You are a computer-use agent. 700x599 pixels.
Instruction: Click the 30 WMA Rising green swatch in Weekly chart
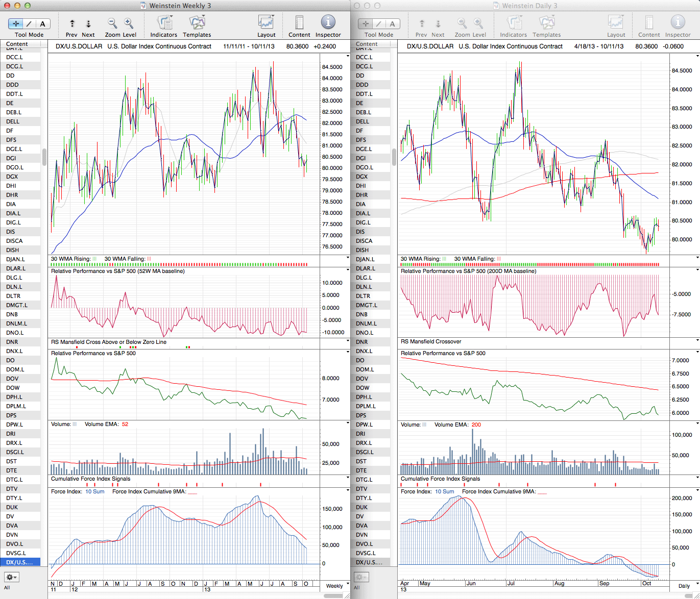[94, 259]
